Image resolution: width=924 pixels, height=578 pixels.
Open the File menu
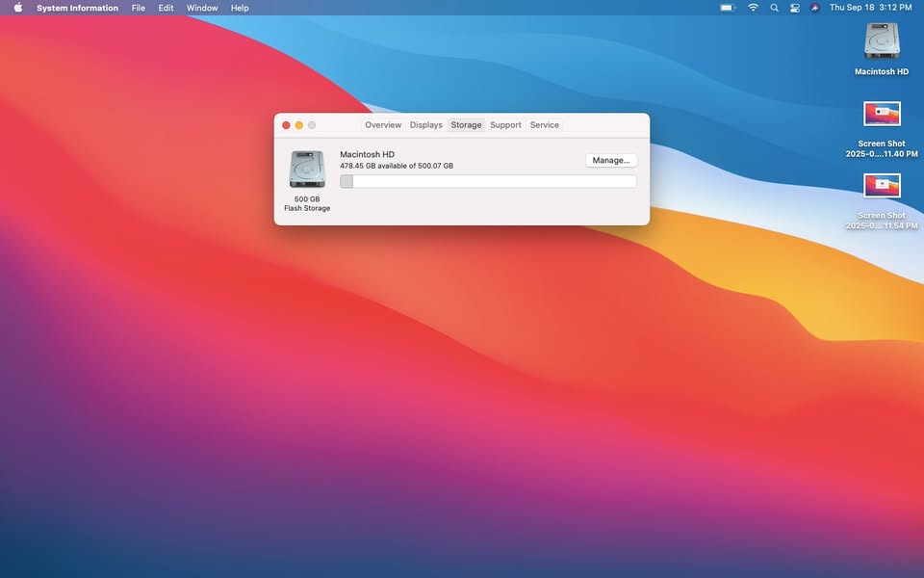pyautogui.click(x=139, y=8)
